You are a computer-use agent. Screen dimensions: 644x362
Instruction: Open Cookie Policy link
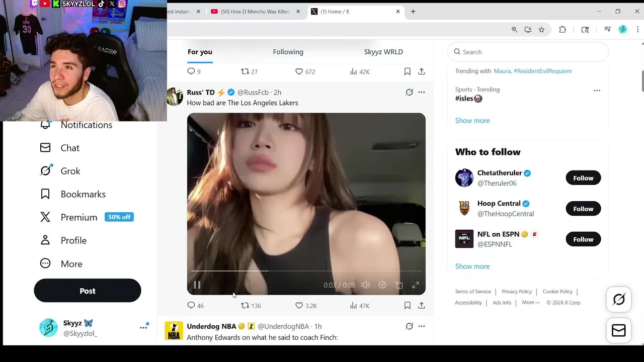pyautogui.click(x=557, y=292)
